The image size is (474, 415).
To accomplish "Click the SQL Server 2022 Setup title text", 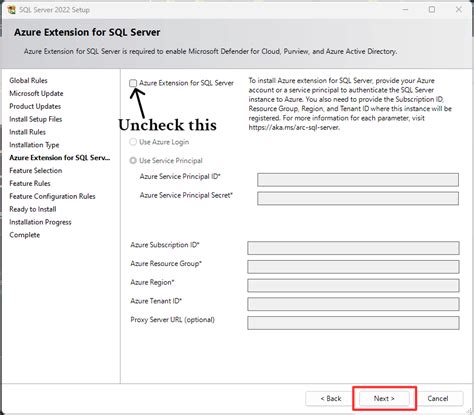I will 54,10.
